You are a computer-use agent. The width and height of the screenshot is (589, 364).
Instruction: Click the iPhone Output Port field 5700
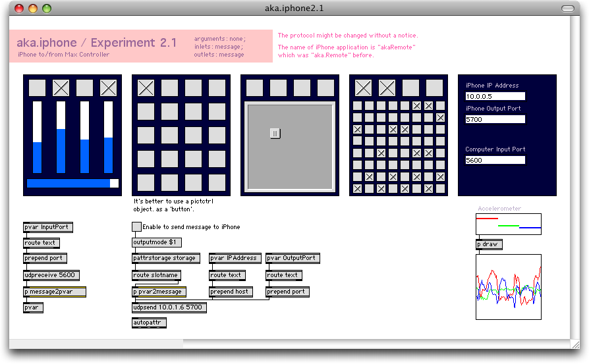point(495,119)
